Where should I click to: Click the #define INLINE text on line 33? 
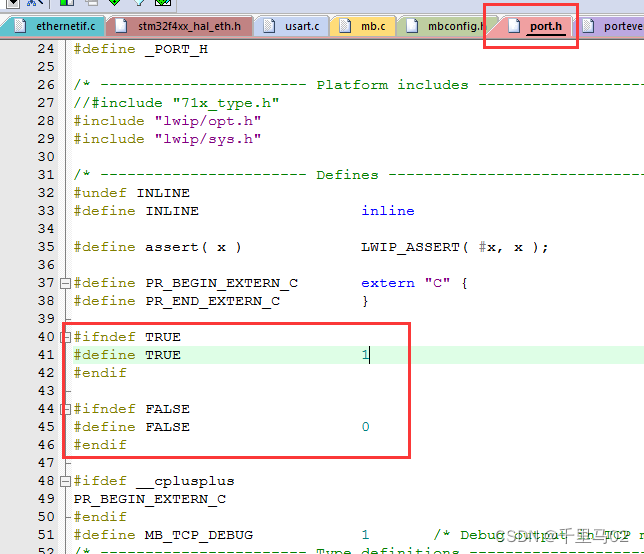click(136, 211)
